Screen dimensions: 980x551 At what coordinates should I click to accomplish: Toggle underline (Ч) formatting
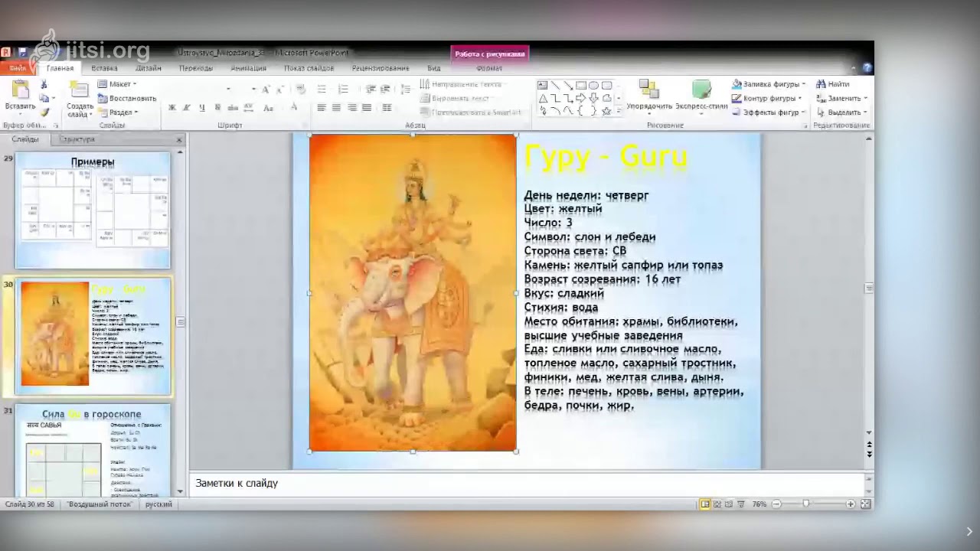tap(201, 108)
